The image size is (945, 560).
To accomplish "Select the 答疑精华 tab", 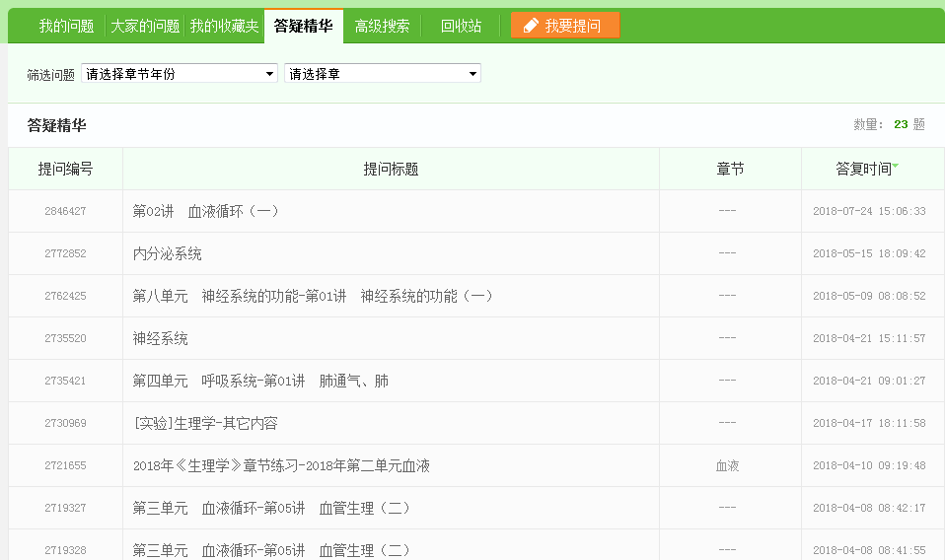I will pyautogui.click(x=303, y=27).
